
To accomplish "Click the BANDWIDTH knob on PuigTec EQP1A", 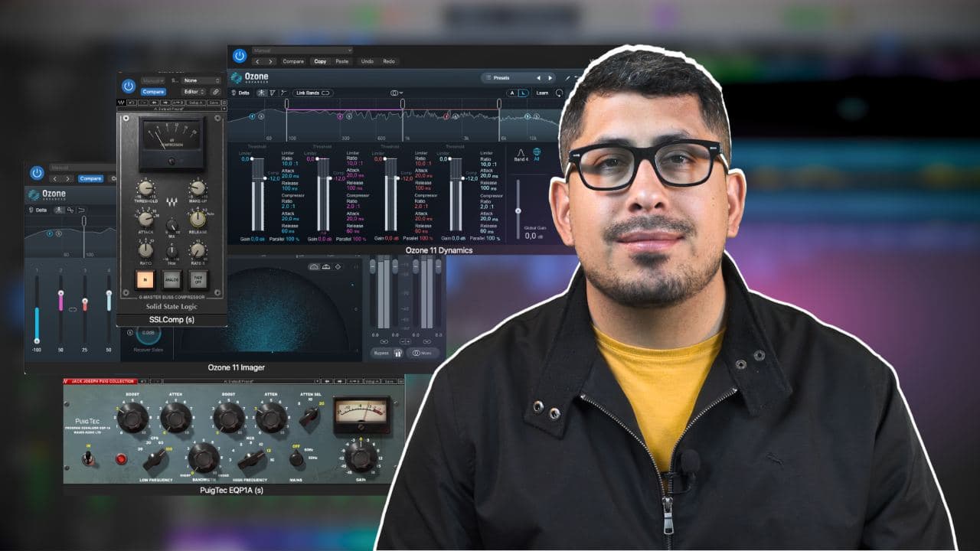I will [x=204, y=458].
